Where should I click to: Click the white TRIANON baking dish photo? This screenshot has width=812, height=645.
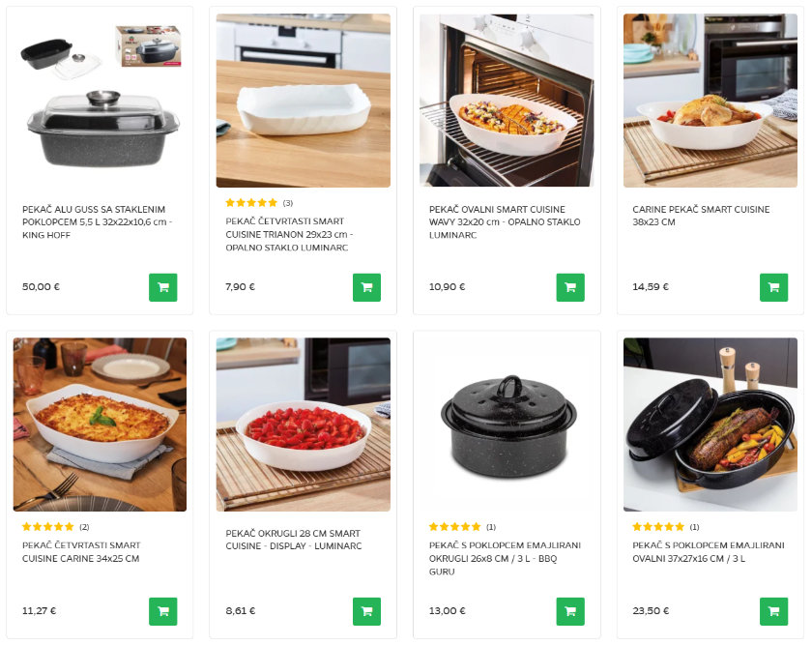(302, 100)
